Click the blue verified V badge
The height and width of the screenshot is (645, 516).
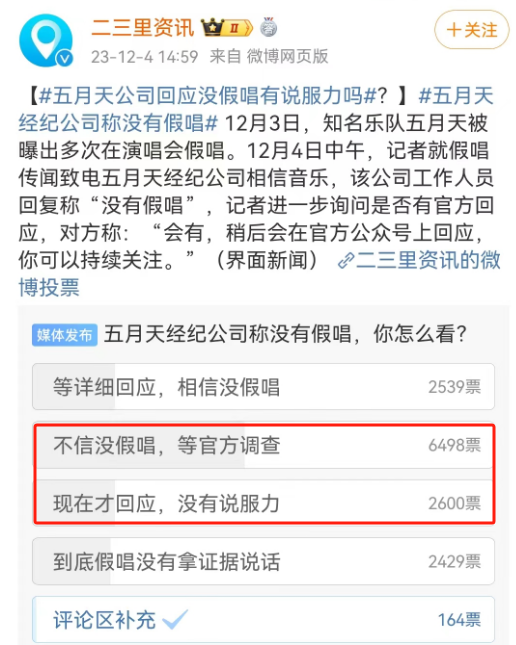tap(64, 58)
